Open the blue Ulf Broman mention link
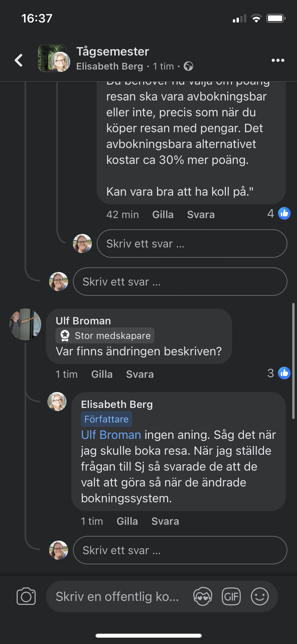The height and width of the screenshot is (644, 297). click(x=111, y=435)
